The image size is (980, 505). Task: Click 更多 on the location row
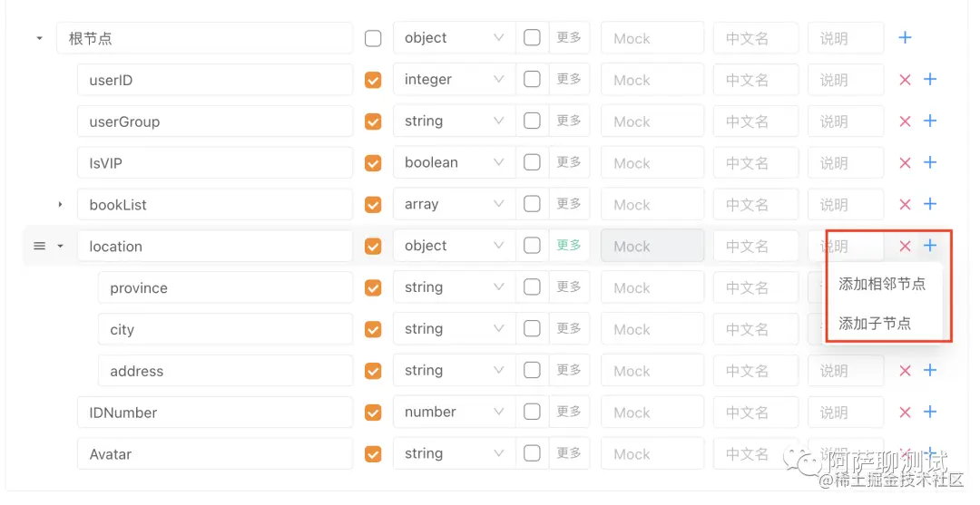[x=569, y=246]
